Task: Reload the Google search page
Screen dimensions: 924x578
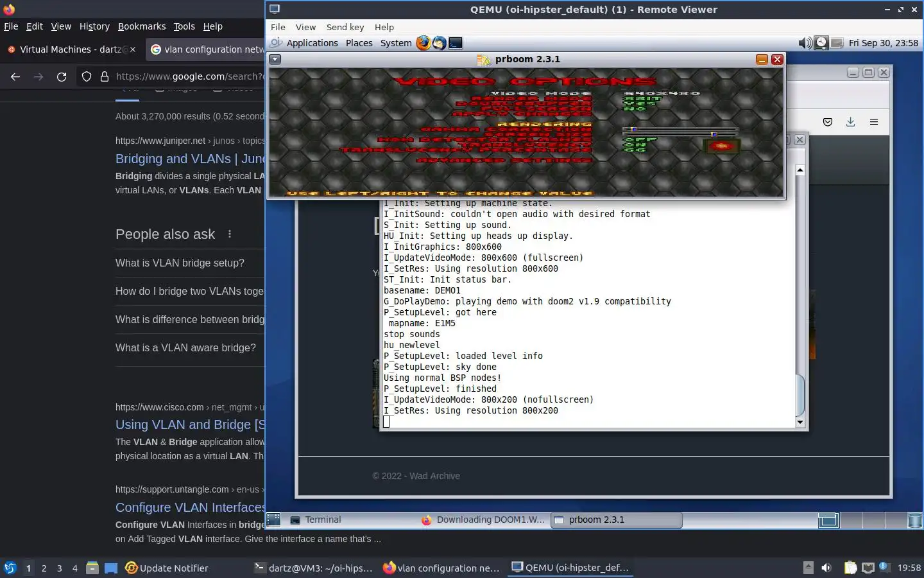Action: (x=62, y=76)
